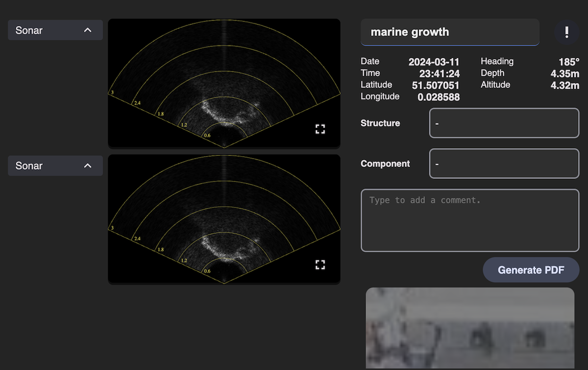Focus the comment text area

[470, 220]
